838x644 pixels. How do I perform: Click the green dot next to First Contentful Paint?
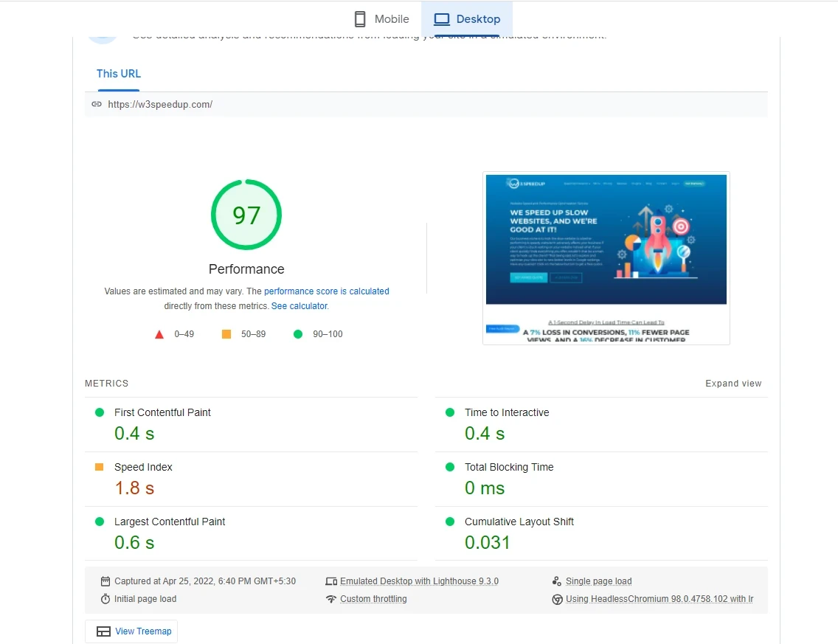100,412
